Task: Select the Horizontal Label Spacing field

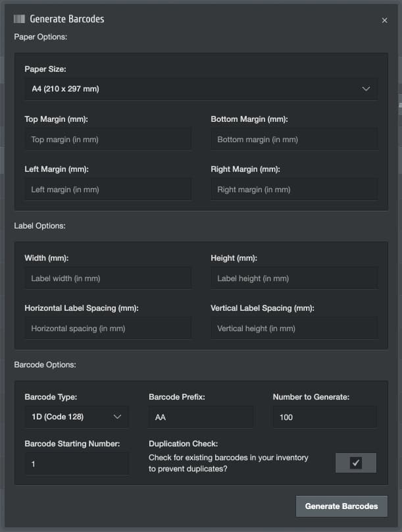Action: point(108,328)
